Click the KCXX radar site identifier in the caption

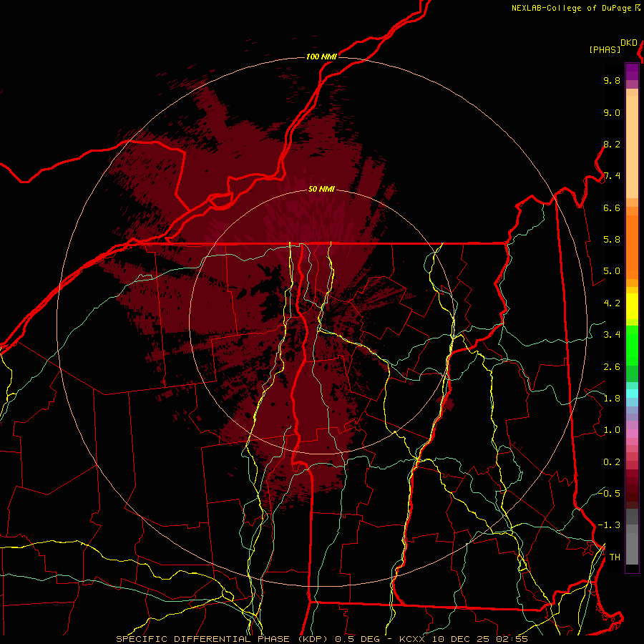(x=411, y=640)
